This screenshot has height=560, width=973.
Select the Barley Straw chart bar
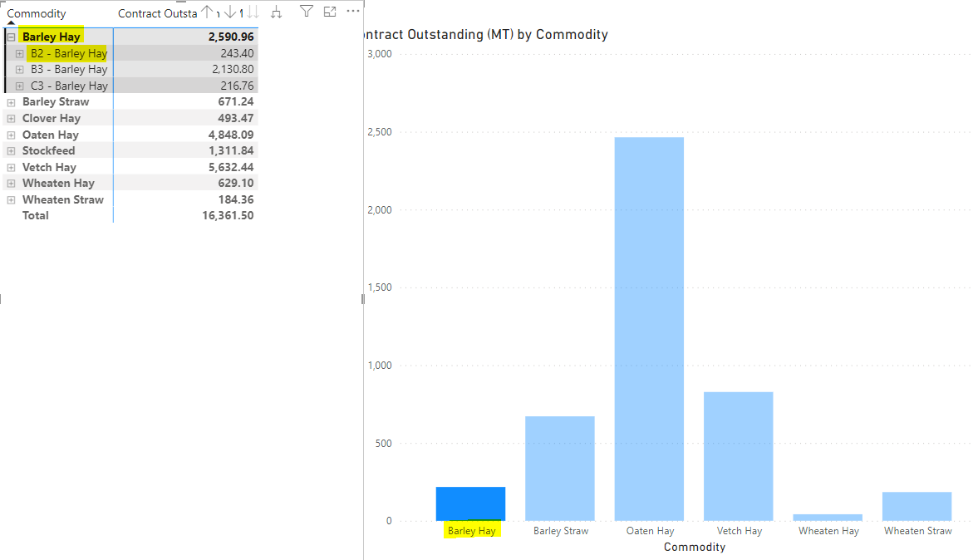pyautogui.click(x=560, y=469)
